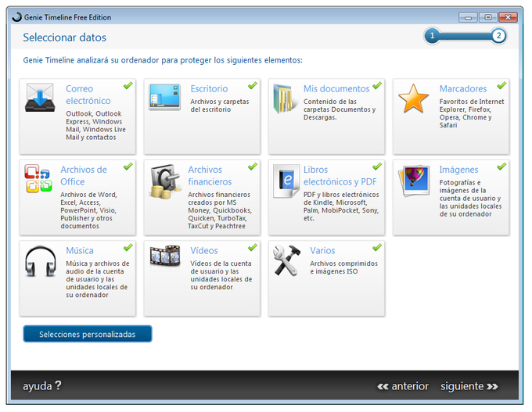Uncheck the Marcadores green checkmark
This screenshot has height=412, width=532.
[501, 85]
